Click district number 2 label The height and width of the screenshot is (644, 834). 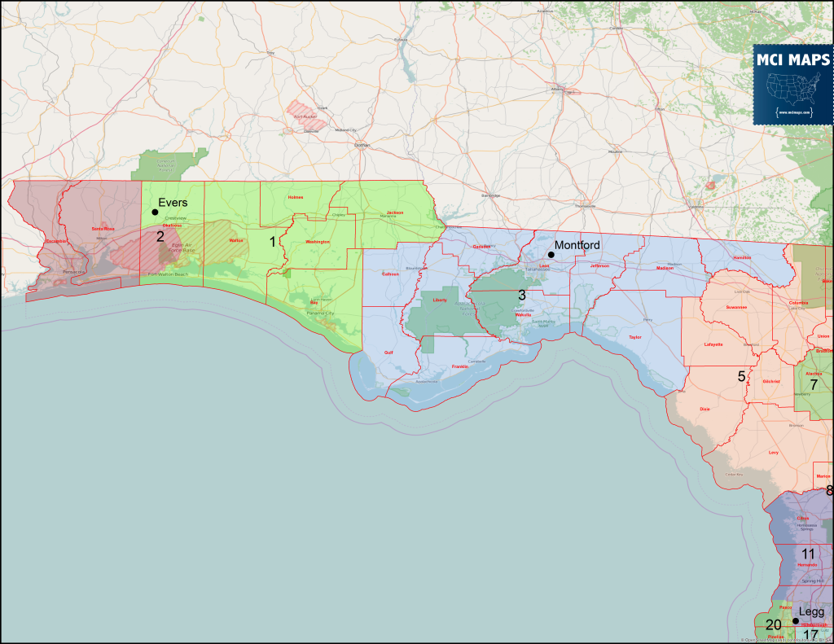coord(160,236)
